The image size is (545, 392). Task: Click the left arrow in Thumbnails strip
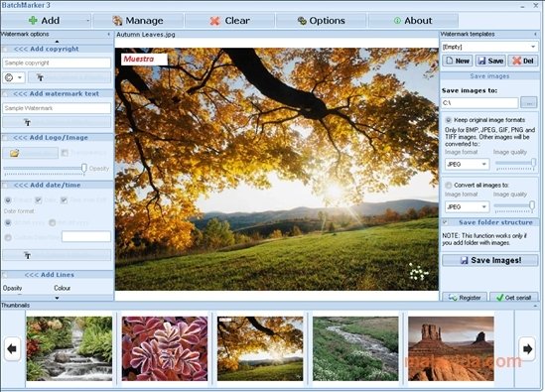click(12, 348)
